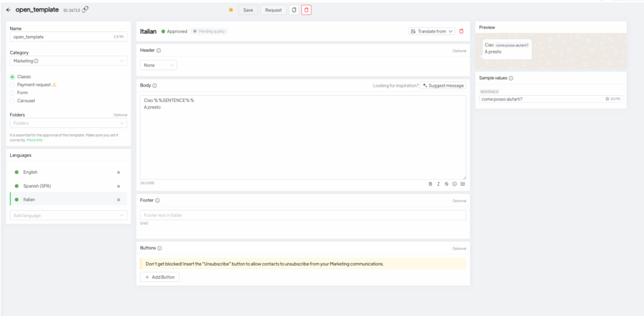644x316 pixels.
Task: Expand the Header type dropdown set to None
Action: point(158,65)
